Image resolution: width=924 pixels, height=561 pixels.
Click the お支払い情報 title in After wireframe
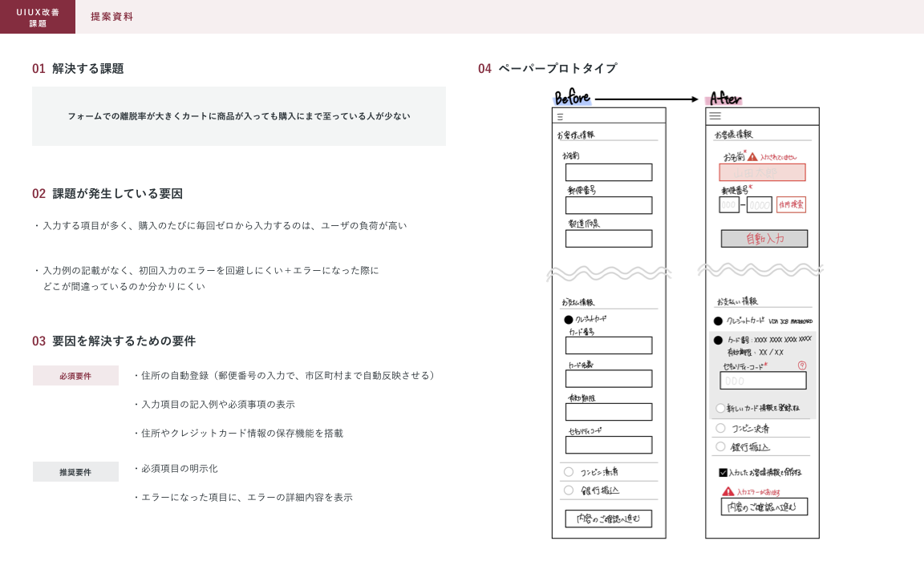click(737, 301)
